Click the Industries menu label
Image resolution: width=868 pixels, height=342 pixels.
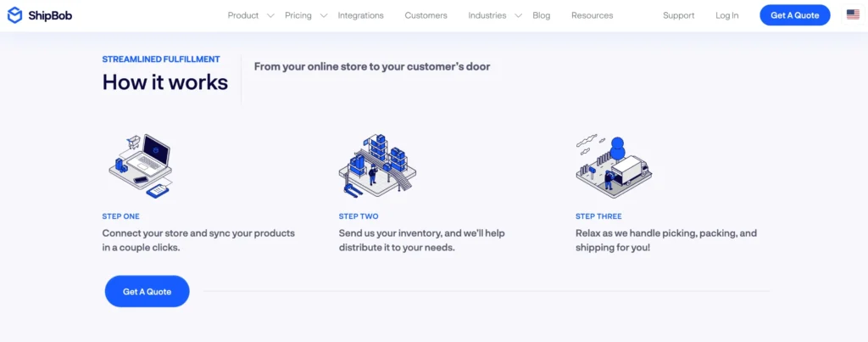click(487, 15)
